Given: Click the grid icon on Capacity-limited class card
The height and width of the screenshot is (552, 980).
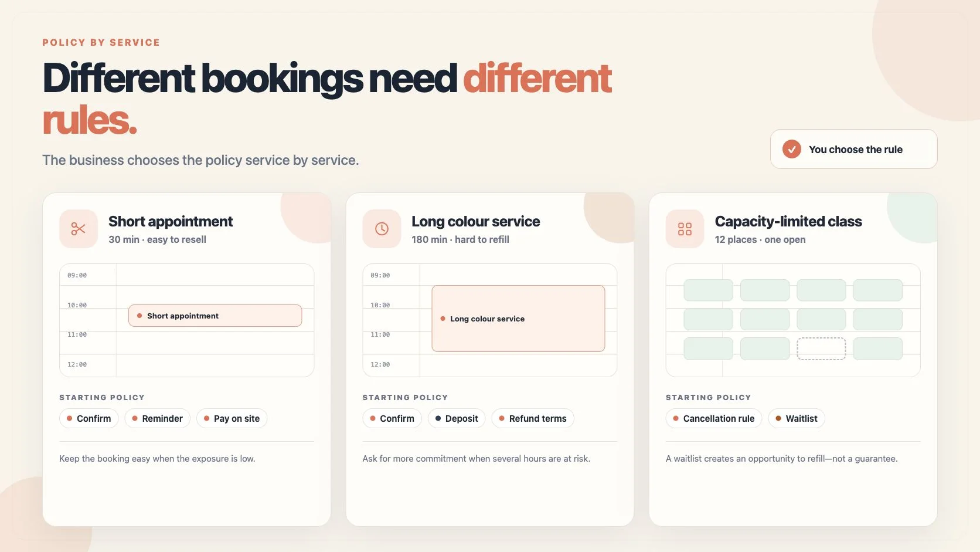Looking at the screenshot, I should (685, 229).
